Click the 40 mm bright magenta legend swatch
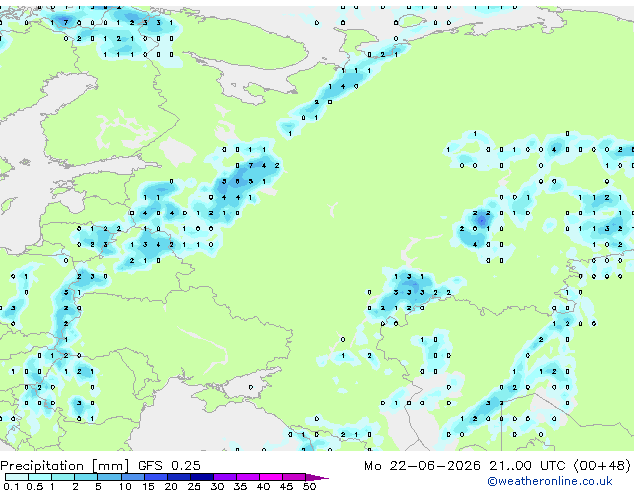The height and width of the screenshot is (490, 634). coord(271,477)
